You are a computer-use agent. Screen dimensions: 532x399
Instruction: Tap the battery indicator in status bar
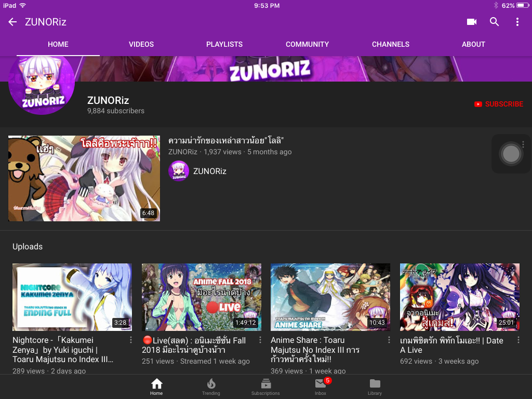pos(523,5)
